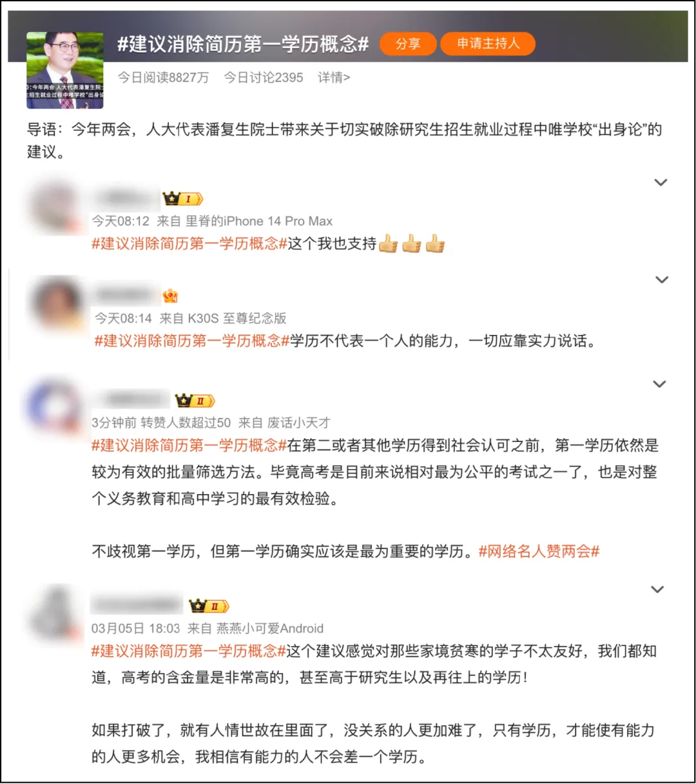The height and width of the screenshot is (784, 696).
Task: Click the crown level II badge on fourth post
Action: (x=209, y=606)
